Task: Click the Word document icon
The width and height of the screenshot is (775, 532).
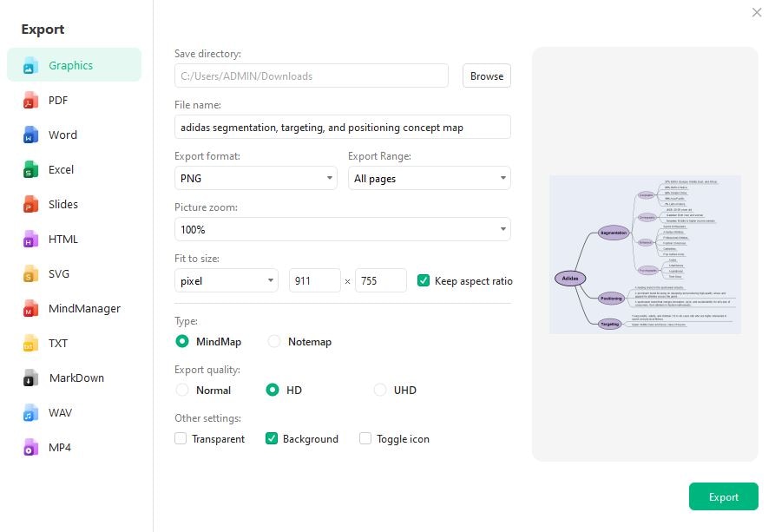Action: (x=30, y=135)
